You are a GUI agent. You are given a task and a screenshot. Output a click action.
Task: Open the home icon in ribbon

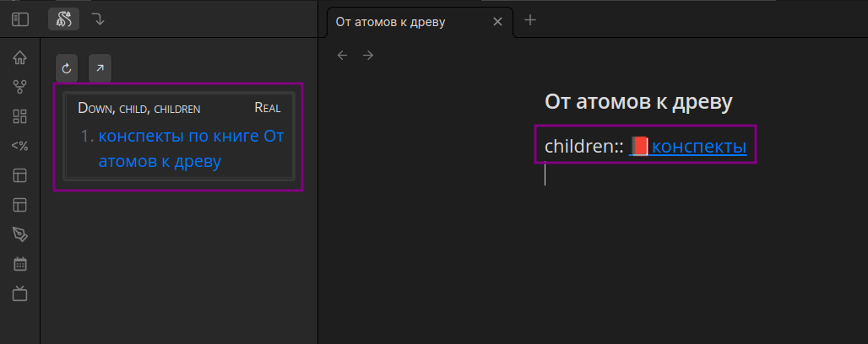click(x=20, y=58)
